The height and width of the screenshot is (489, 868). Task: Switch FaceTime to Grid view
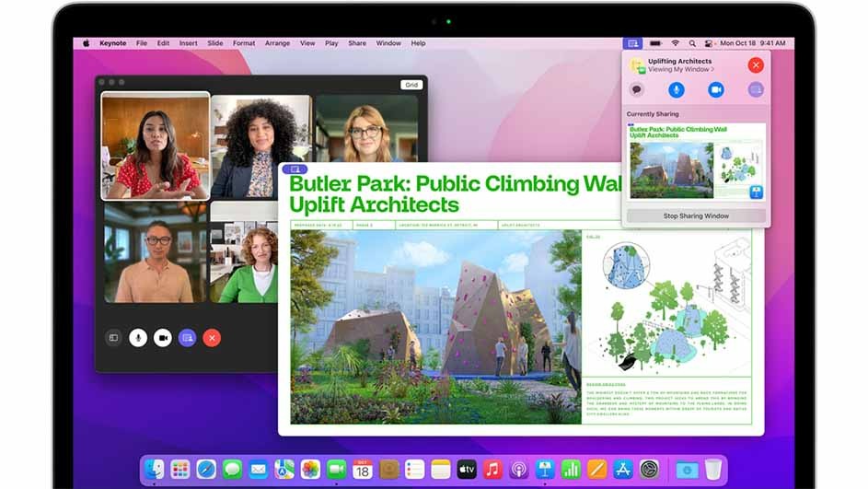[x=411, y=85]
